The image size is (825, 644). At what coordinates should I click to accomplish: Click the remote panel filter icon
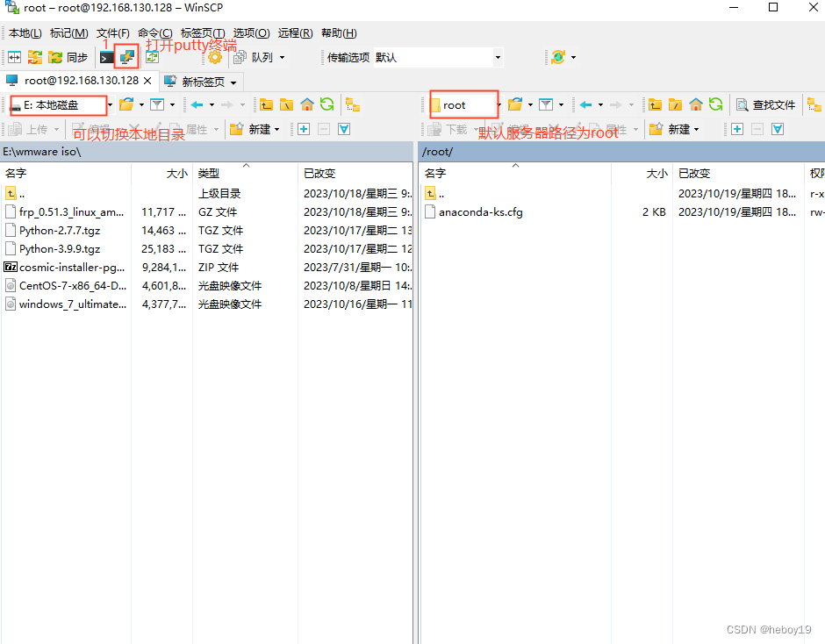click(546, 104)
